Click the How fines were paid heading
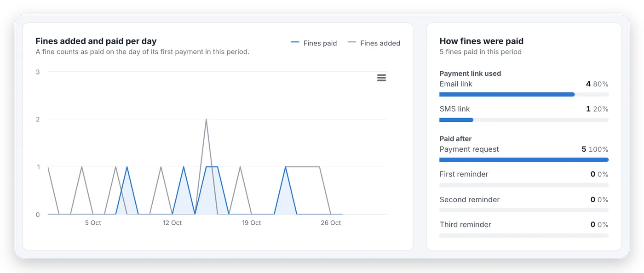This screenshot has width=644, height=273. (482, 41)
